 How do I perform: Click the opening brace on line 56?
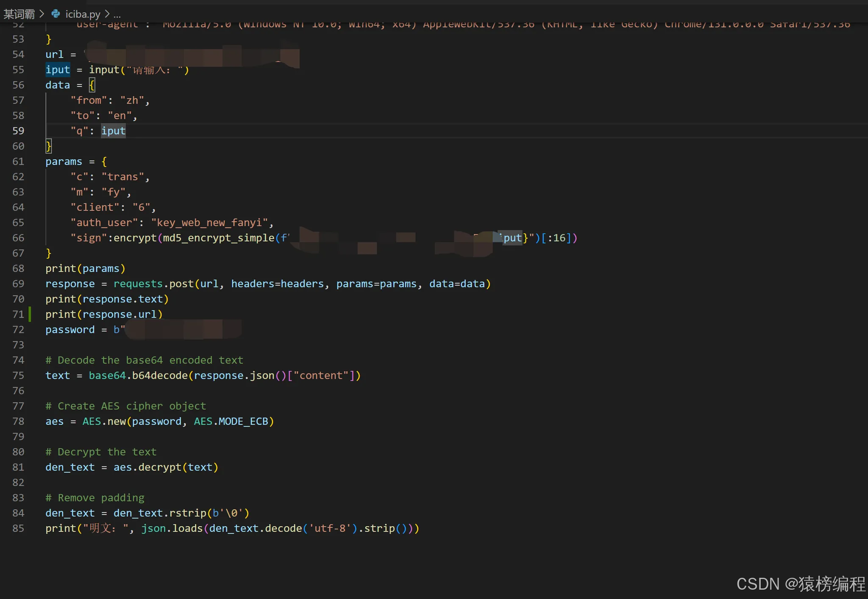(92, 85)
